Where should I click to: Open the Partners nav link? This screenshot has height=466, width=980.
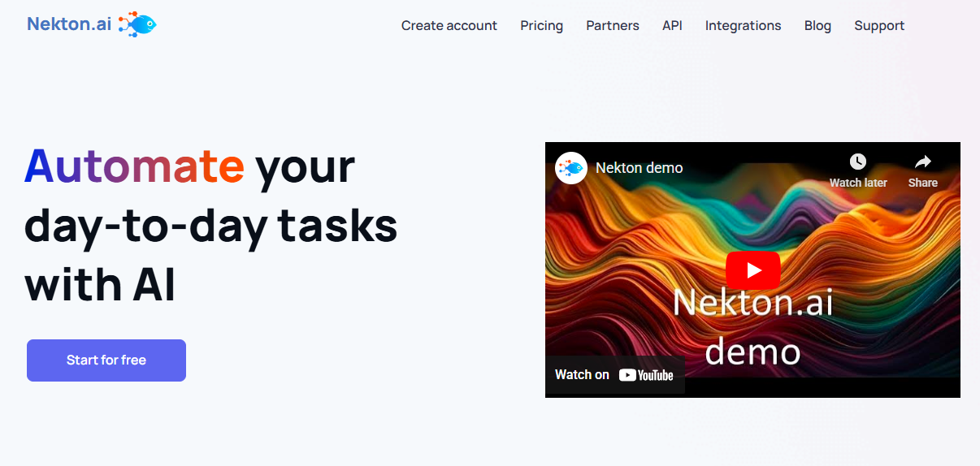[x=612, y=26]
